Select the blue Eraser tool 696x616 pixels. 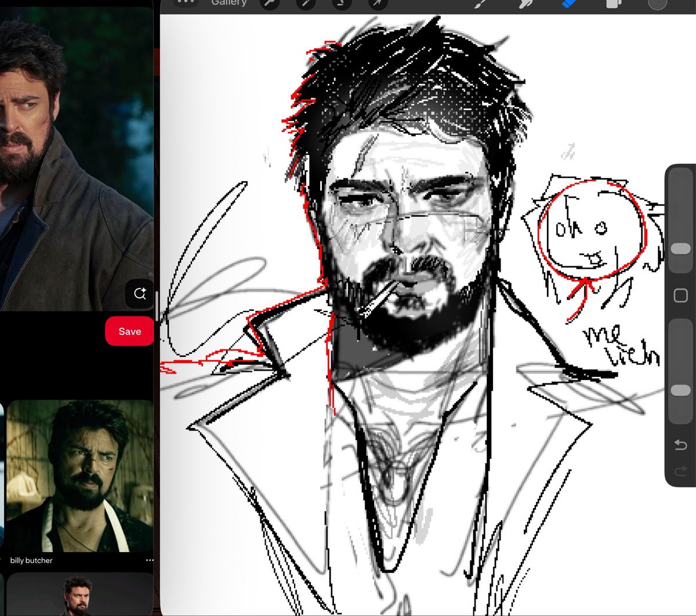(569, 3)
